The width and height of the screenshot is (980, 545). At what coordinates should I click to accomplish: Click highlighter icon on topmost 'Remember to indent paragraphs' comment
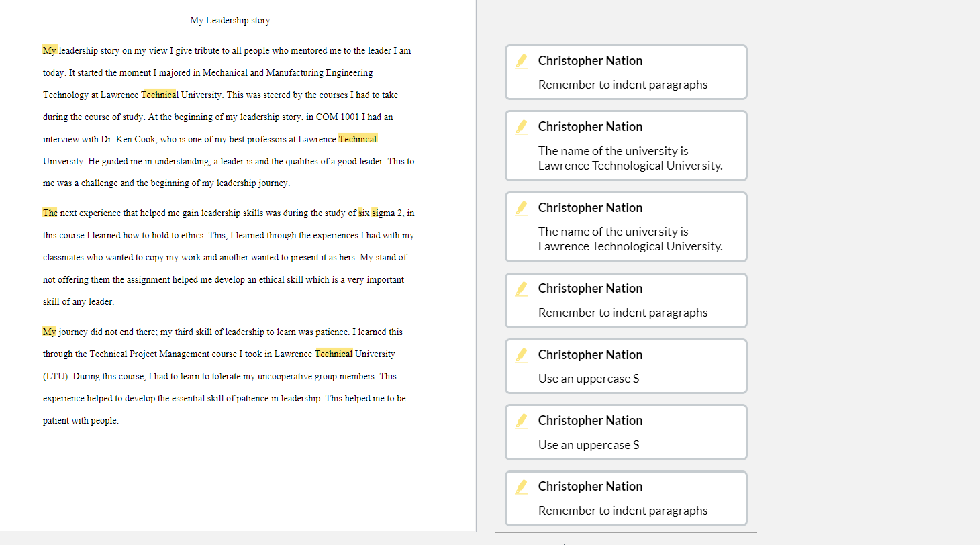click(522, 61)
